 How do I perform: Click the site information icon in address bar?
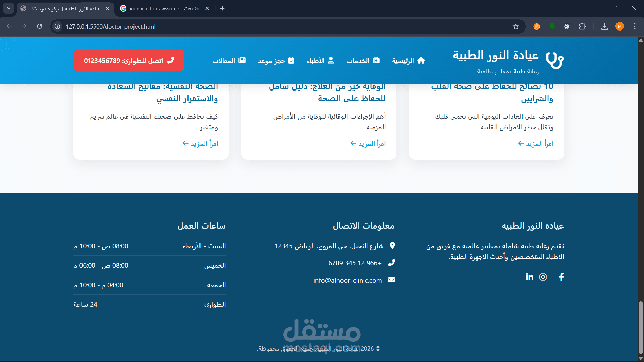[58, 27]
